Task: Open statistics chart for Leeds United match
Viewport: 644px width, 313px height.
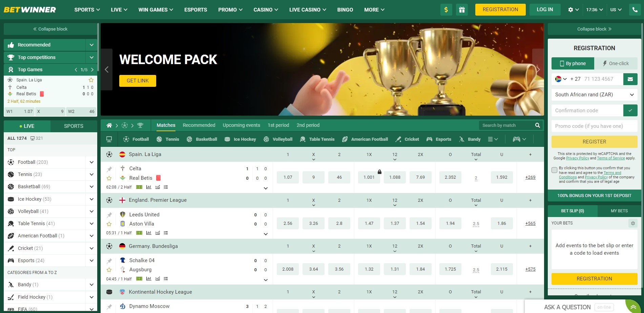Action: point(149,233)
